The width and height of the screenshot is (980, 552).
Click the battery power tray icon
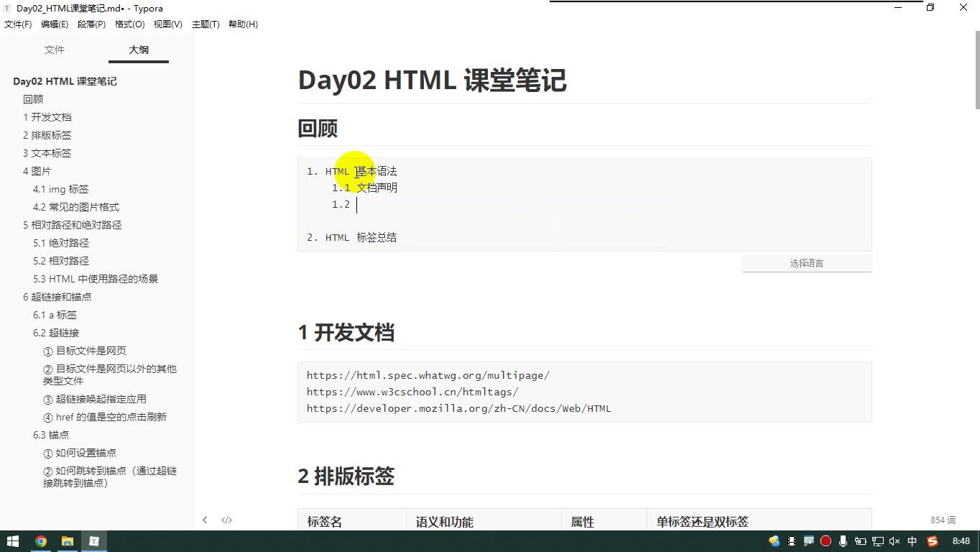pos(860,541)
